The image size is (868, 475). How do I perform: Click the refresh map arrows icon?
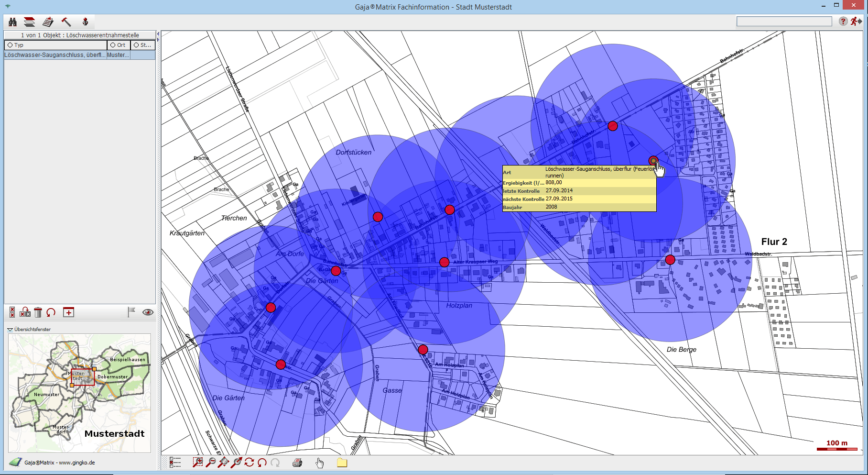tap(249, 462)
